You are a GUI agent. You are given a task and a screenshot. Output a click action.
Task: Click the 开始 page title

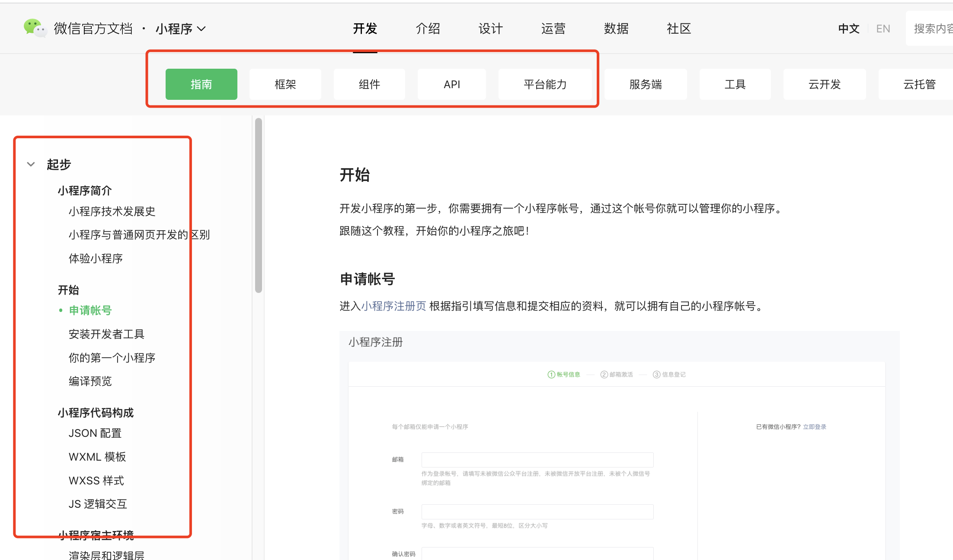point(355,175)
